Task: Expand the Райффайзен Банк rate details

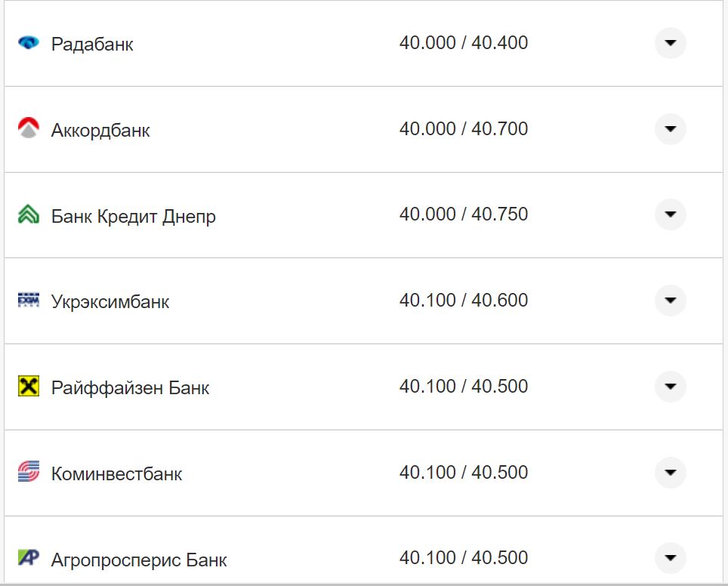Action: (670, 386)
